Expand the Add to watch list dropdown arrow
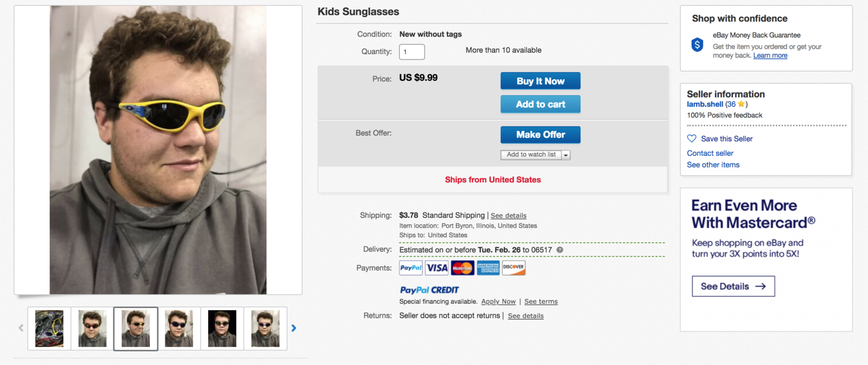Screen dimensions: 868x365 point(566,155)
